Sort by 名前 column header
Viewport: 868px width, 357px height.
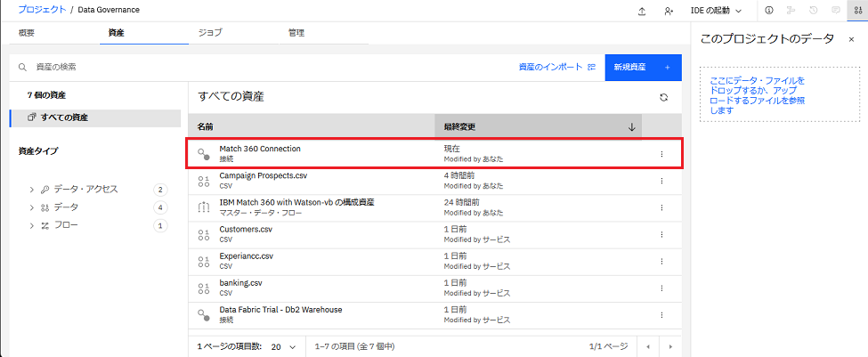point(312,126)
